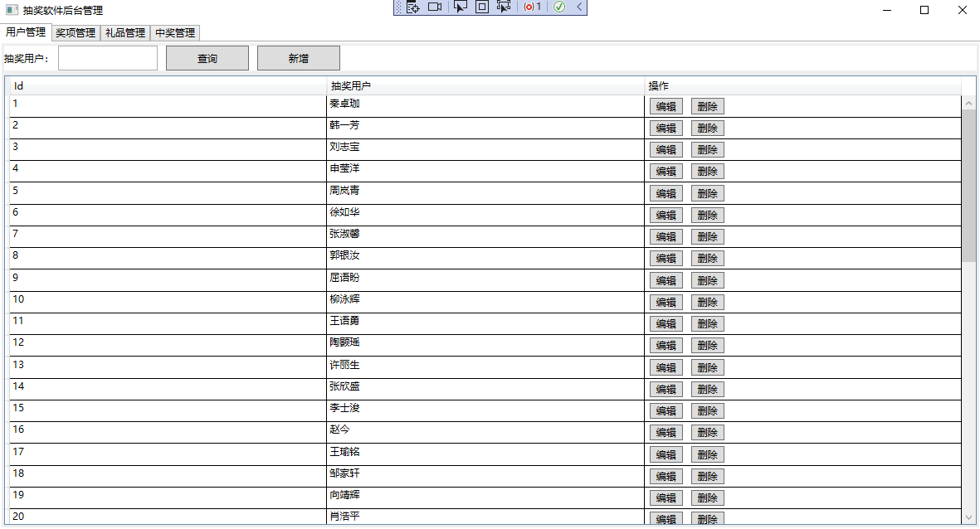Delete the 张淑馨 entry

(x=708, y=236)
